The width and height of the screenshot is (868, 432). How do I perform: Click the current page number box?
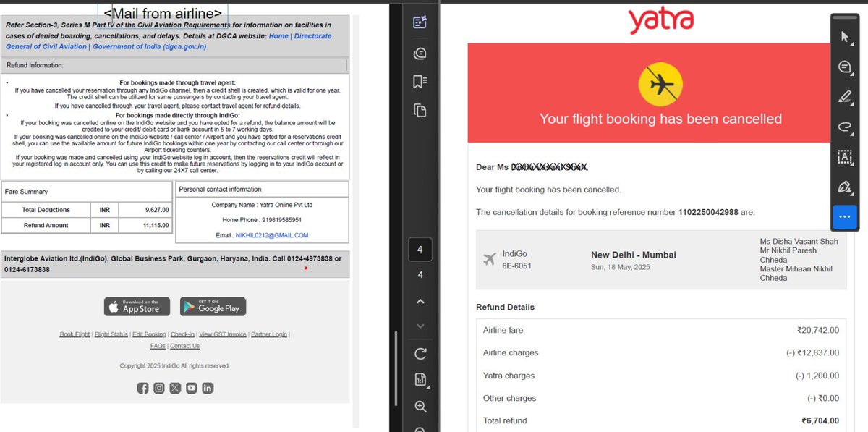pyautogui.click(x=420, y=250)
